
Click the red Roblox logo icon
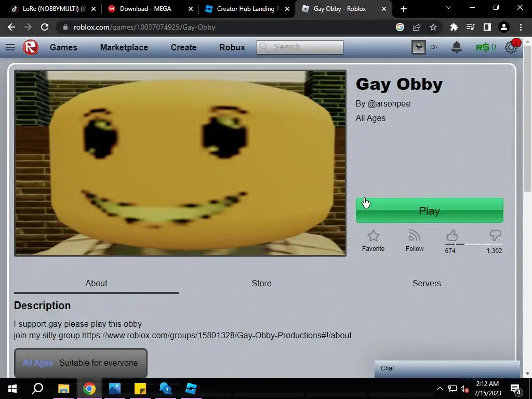31,47
